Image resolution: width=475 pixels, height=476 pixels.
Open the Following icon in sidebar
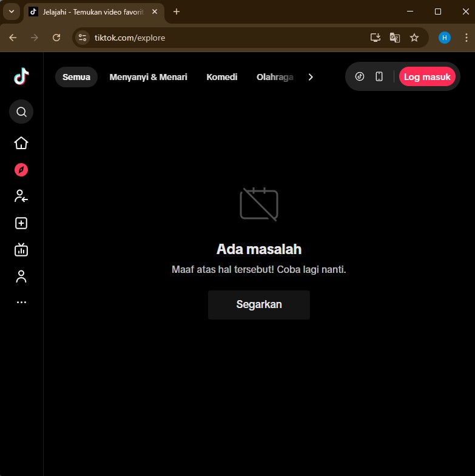[21, 196]
